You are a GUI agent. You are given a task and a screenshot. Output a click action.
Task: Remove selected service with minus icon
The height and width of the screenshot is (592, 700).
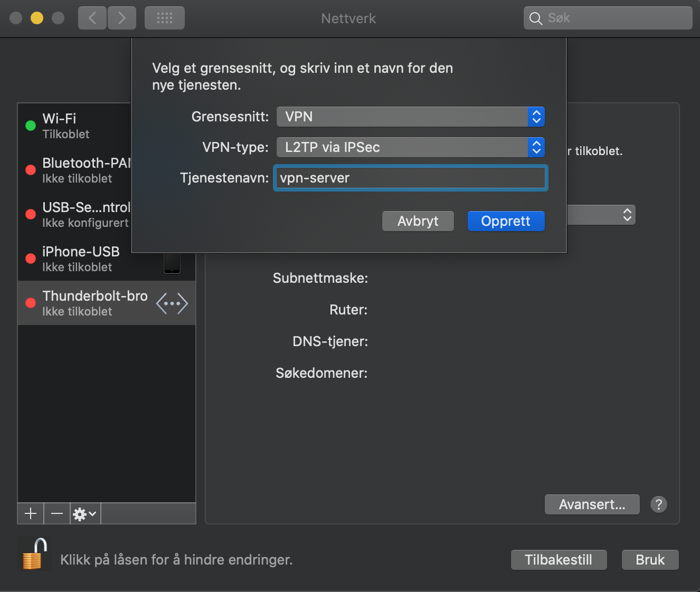point(56,513)
